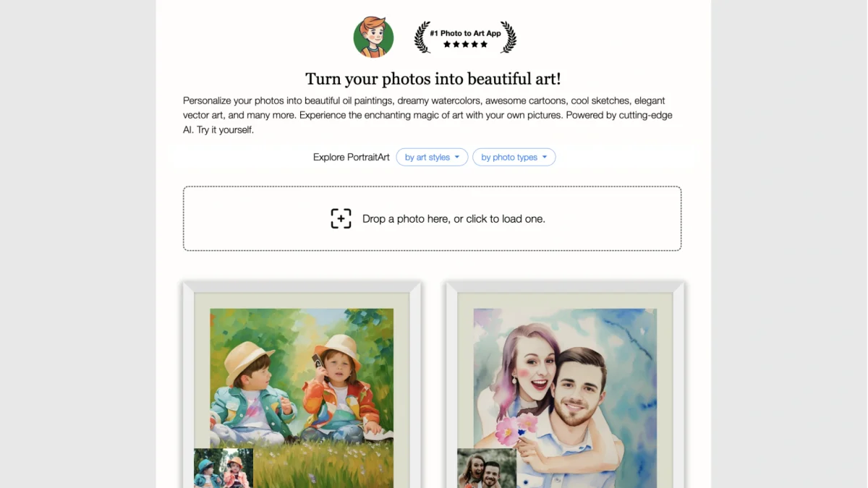Click the "Turn your photos into beautiful art!" heading

coord(433,79)
